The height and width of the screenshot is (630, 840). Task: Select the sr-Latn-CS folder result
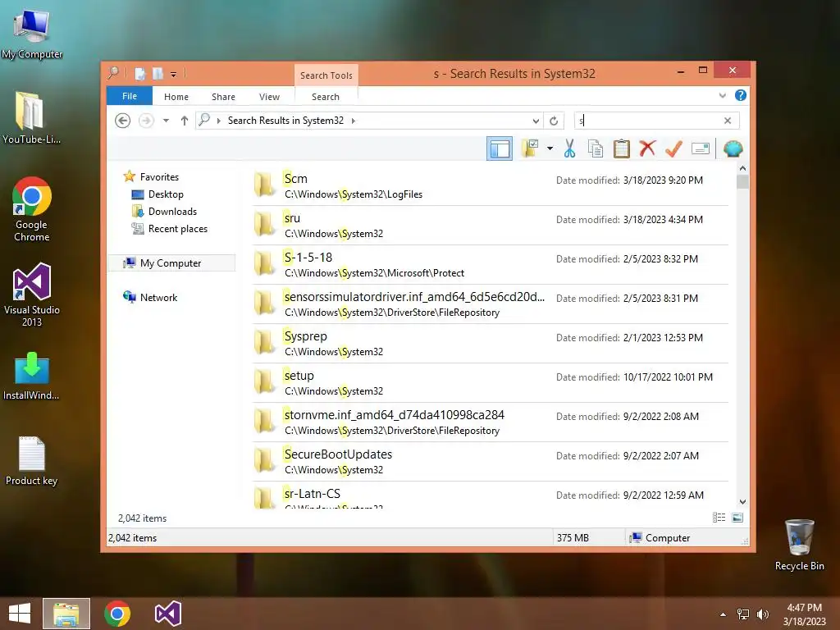click(x=491, y=495)
